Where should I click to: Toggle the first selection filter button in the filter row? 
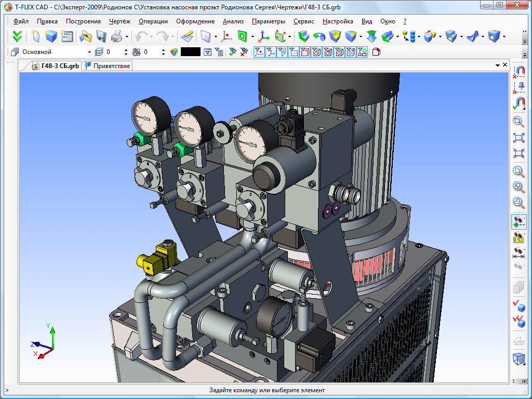pos(258,52)
